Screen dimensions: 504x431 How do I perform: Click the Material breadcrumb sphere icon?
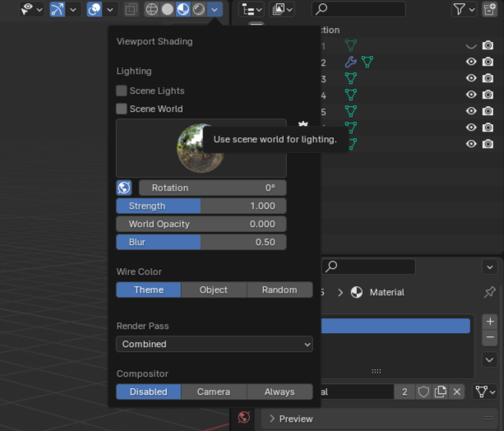[357, 292]
